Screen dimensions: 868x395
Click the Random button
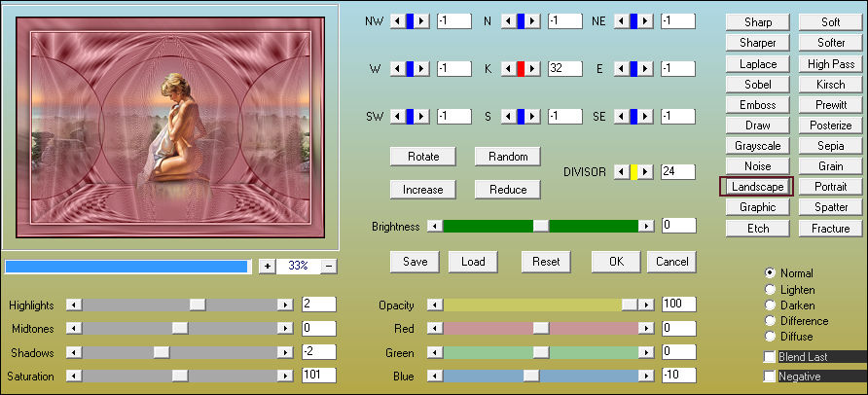[x=508, y=156]
